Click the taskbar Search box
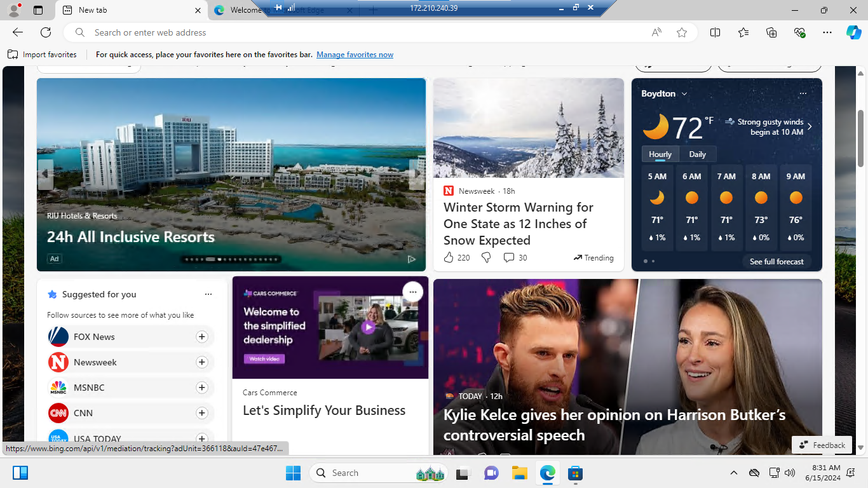Screen dimensions: 868x488 coord(379,473)
